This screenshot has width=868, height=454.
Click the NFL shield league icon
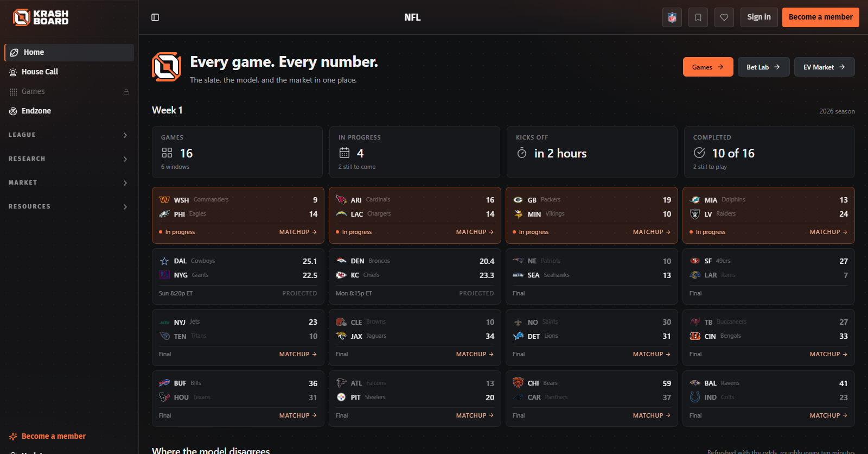pyautogui.click(x=672, y=17)
